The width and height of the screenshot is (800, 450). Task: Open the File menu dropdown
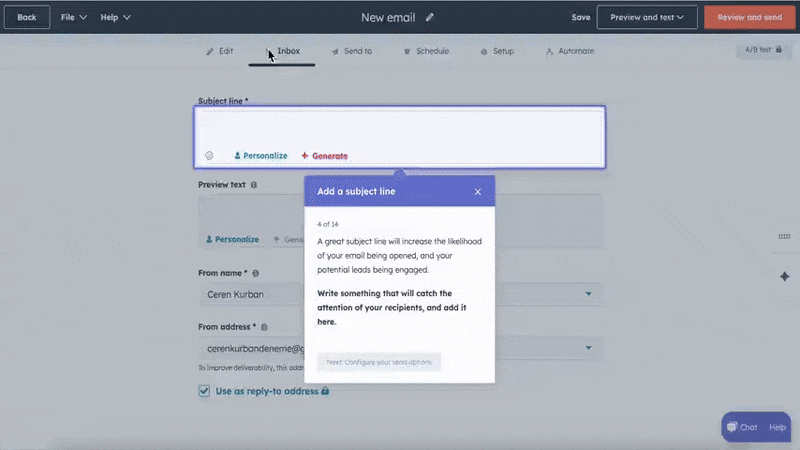click(x=73, y=17)
